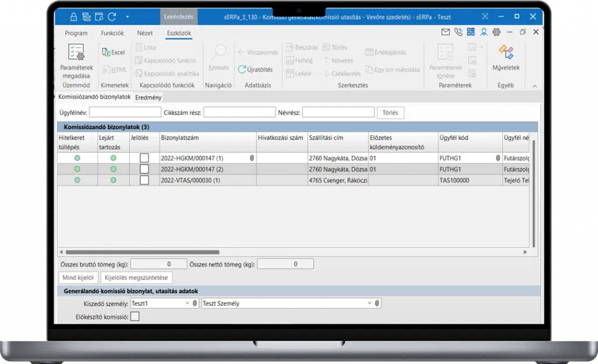This screenshot has height=364, width=598.
Task: Open the quick access toolbar dropdown arrow
Action: point(127,16)
